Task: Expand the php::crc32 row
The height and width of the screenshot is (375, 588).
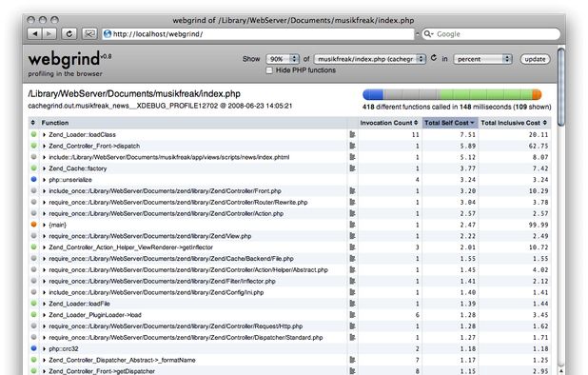Action: tap(45, 348)
